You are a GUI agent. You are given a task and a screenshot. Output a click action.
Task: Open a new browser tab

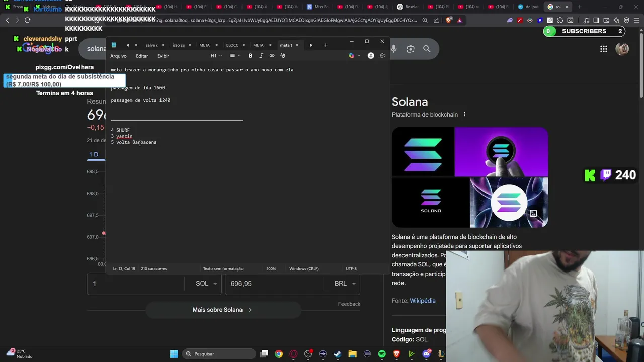(x=579, y=7)
